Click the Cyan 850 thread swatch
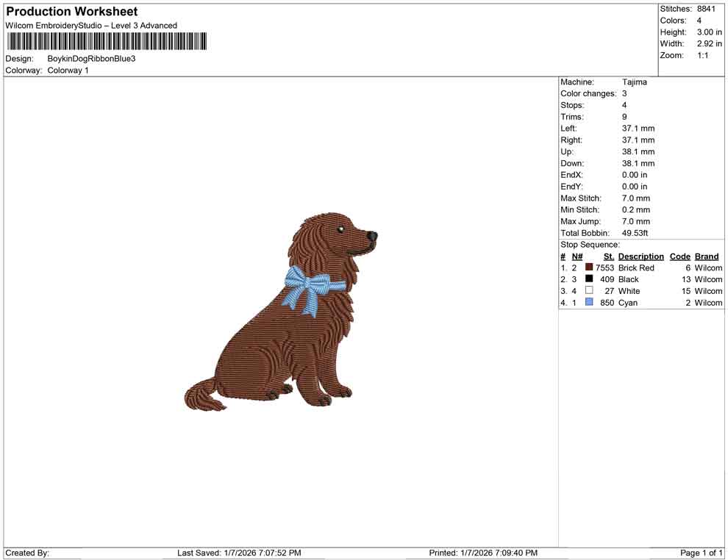728x560 pixels. click(588, 302)
